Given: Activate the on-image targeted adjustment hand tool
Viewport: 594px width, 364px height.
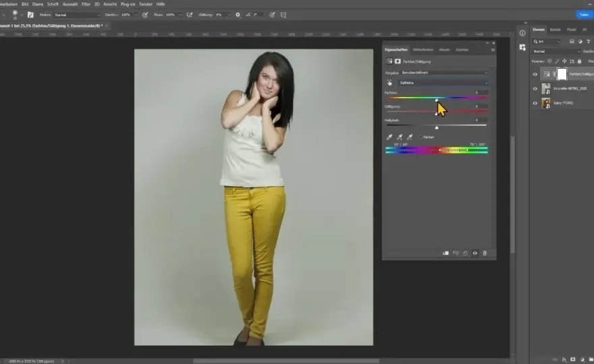Looking at the screenshot, I should pyautogui.click(x=389, y=82).
